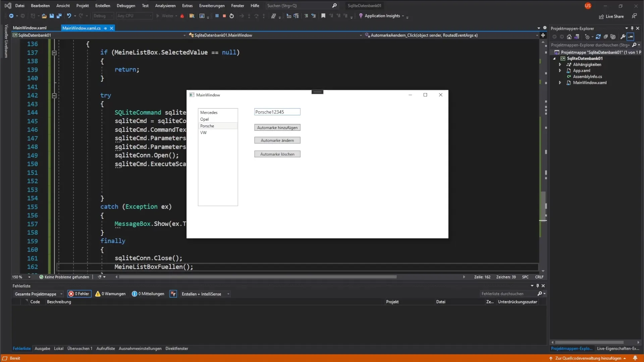
Task: Click Zur Quellcodeverwaltung hinzufügen in status bar
Action: pos(588,358)
